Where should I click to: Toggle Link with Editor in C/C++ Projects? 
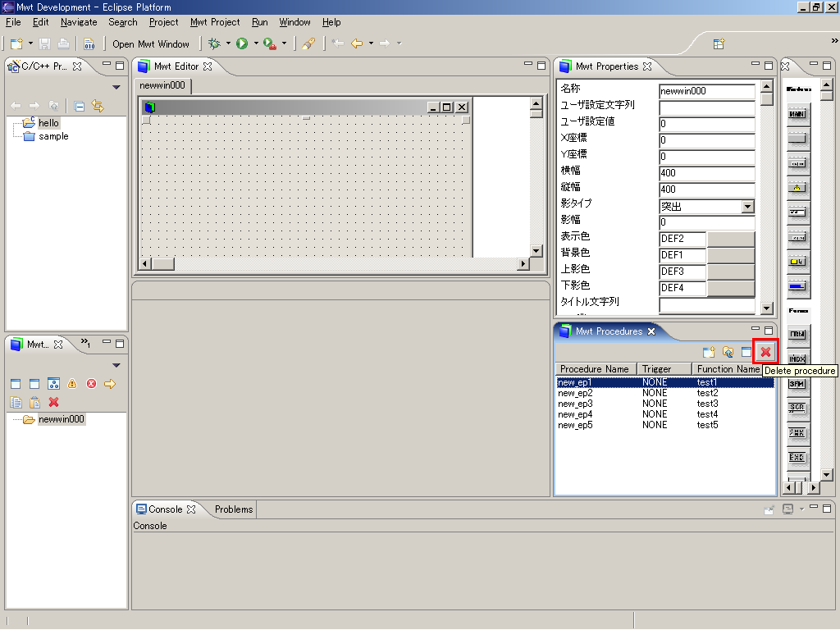(98, 106)
